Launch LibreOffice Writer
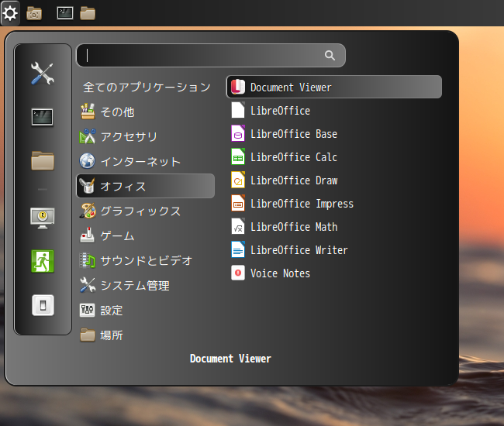This screenshot has height=426, width=504. click(334, 249)
